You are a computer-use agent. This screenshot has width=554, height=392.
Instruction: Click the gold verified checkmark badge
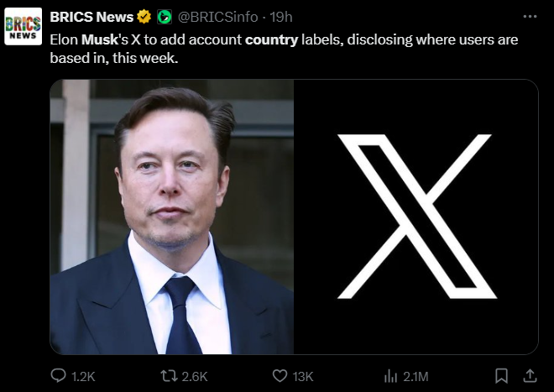point(144,17)
